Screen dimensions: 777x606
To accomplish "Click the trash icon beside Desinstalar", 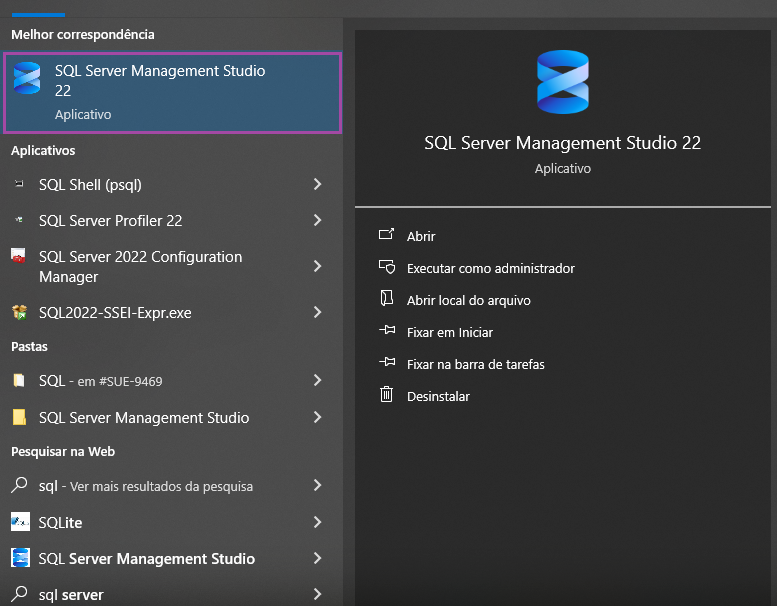I will [x=387, y=395].
